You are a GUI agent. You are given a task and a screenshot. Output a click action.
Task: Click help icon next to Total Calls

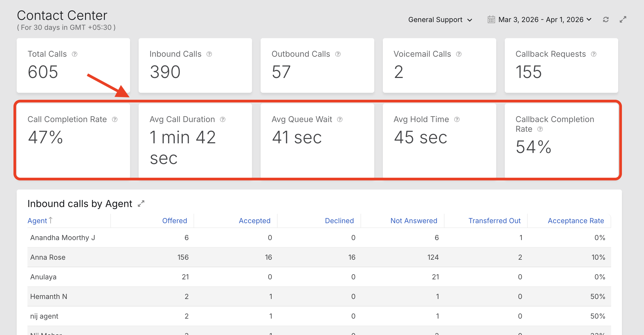(75, 54)
